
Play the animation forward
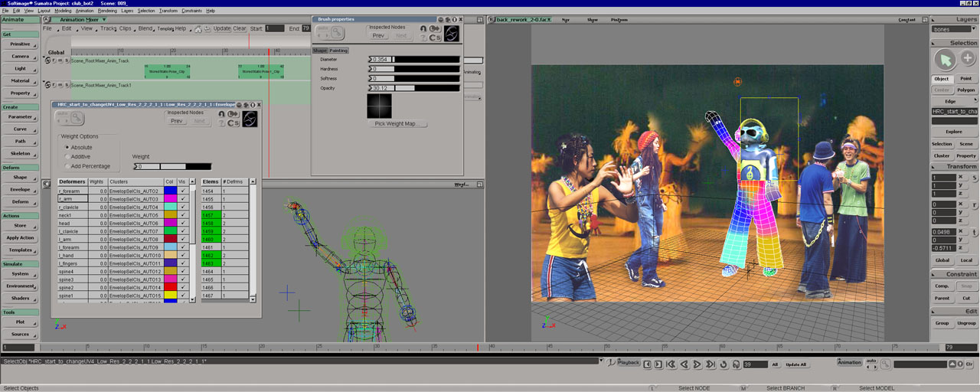click(x=697, y=364)
